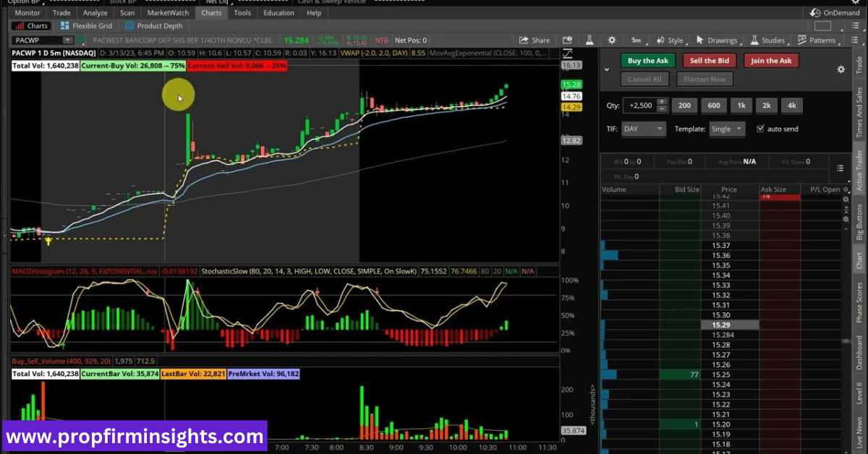Image resolution: width=868 pixels, height=454 pixels.
Task: Open the Charts sub-tab with bar icon
Action: [x=32, y=26]
